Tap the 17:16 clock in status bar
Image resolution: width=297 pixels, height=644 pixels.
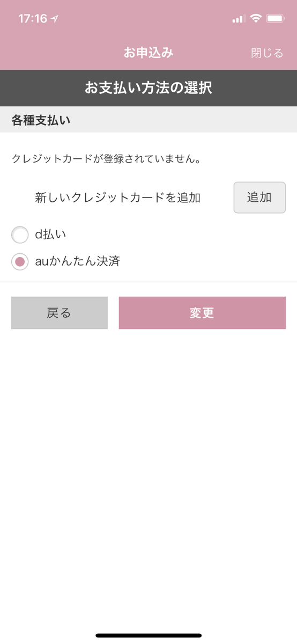coord(33,19)
